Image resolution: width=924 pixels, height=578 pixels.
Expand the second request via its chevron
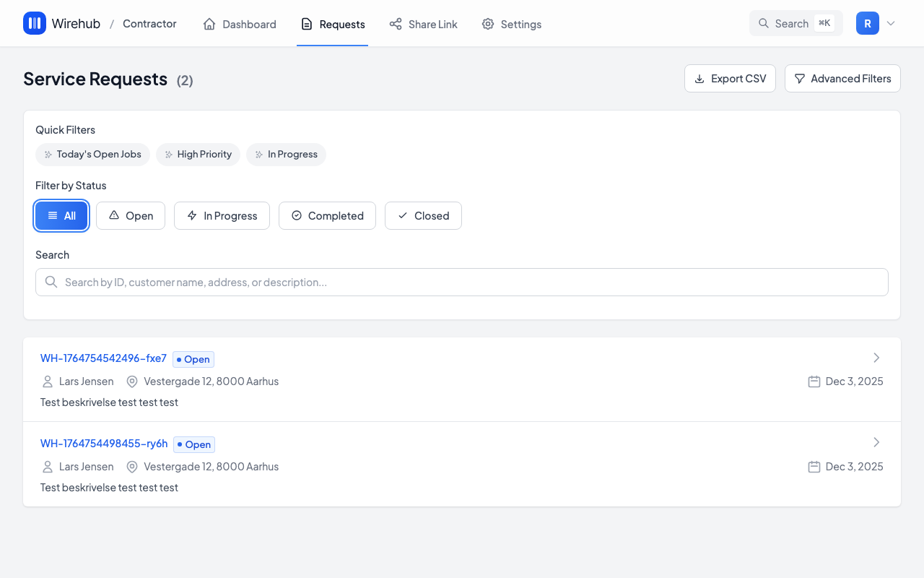(876, 442)
